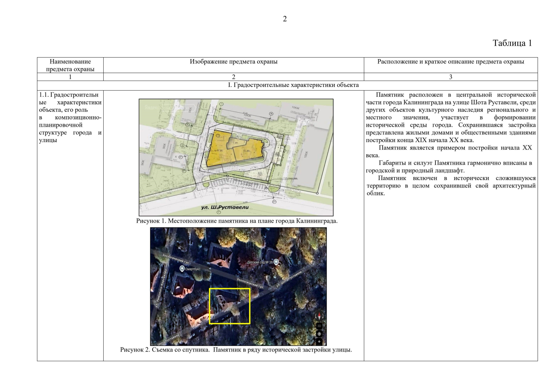Click column number '3' cell
Image resolution: width=555 pixels, height=392 pixels.
451,77
